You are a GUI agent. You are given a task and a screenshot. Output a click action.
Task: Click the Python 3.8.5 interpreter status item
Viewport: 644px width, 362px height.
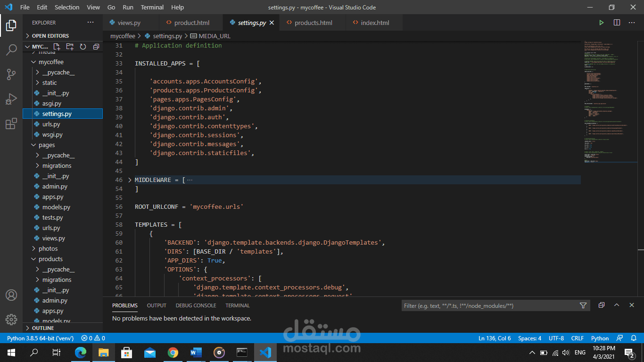(x=41, y=338)
